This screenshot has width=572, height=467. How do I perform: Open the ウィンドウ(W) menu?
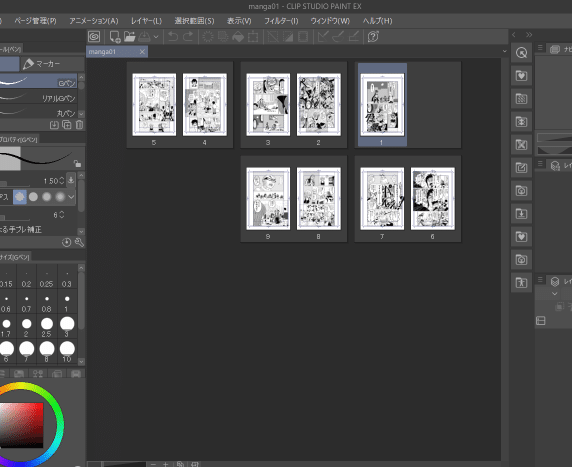[x=330, y=21]
